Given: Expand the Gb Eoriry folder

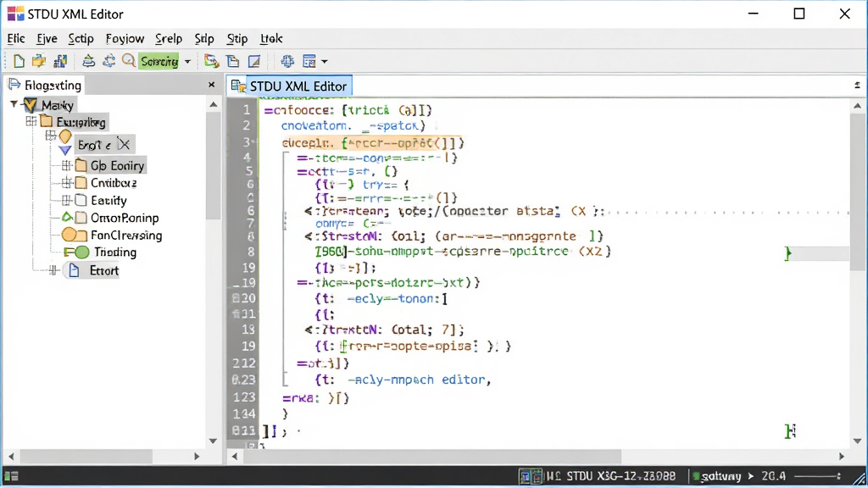Looking at the screenshot, I should (66, 165).
